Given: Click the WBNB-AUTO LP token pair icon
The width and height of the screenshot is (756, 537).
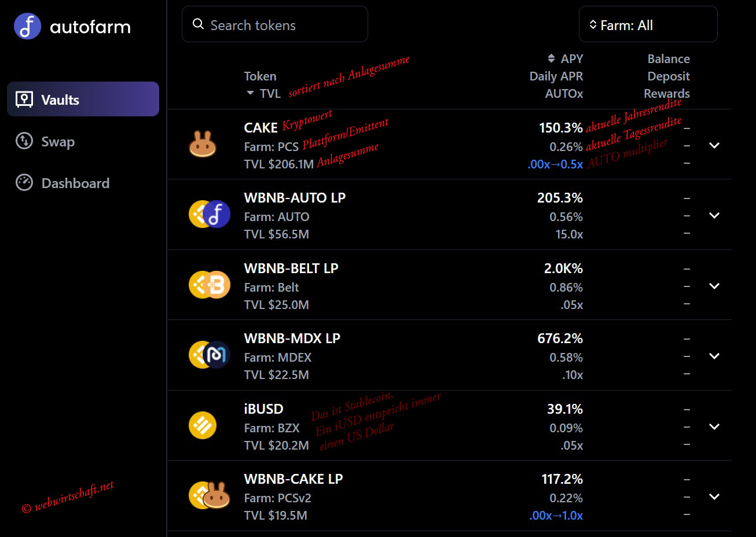Looking at the screenshot, I should (210, 215).
